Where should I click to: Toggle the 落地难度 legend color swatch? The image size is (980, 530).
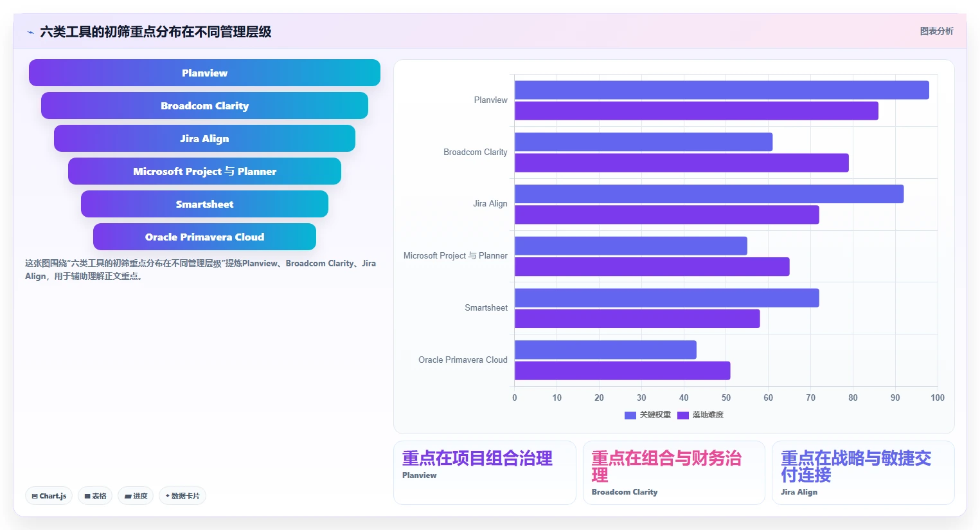[682, 415]
